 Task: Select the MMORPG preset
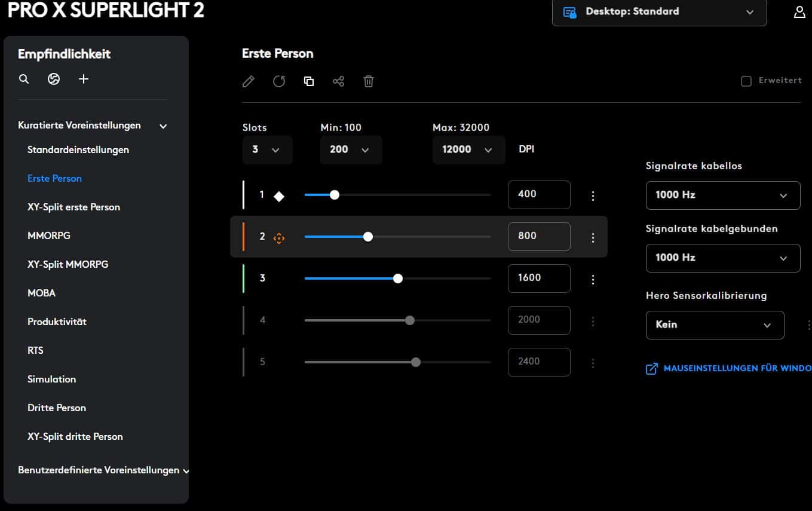pyautogui.click(x=49, y=235)
